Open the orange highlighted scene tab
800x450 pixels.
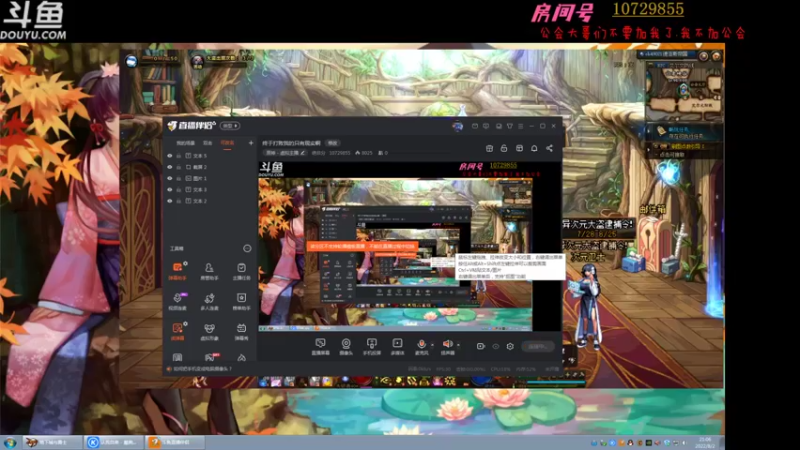(227, 143)
